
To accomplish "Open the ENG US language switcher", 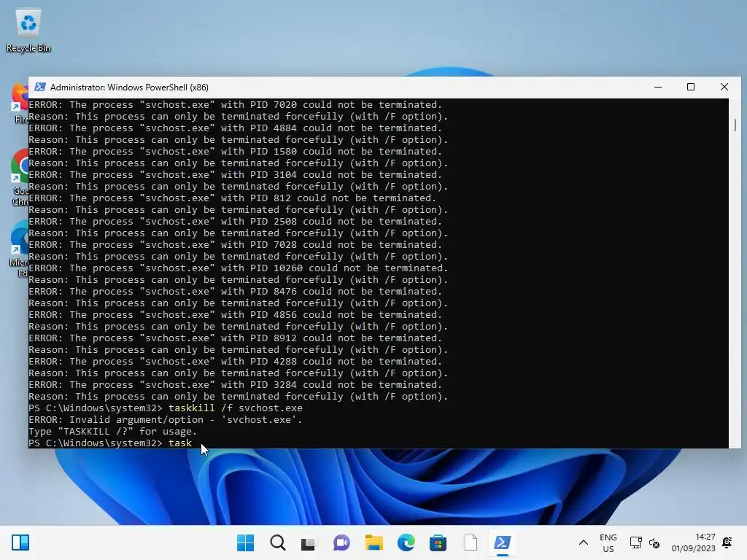I will click(x=608, y=542).
